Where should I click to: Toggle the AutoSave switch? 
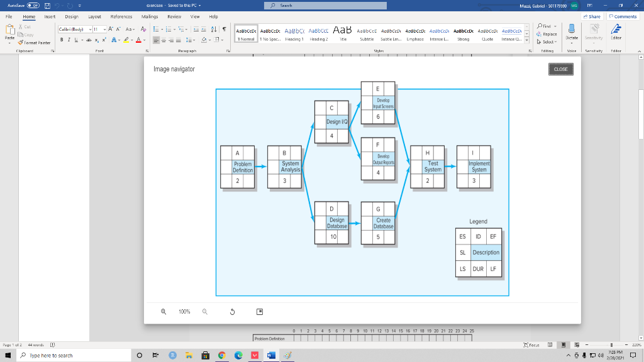(x=33, y=6)
